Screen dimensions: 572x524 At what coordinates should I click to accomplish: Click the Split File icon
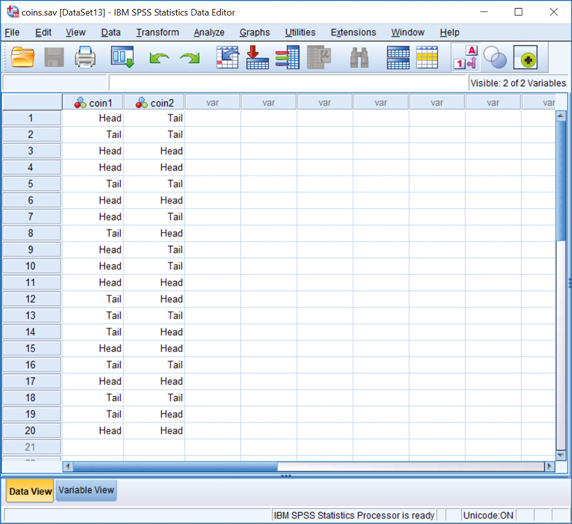click(398, 57)
